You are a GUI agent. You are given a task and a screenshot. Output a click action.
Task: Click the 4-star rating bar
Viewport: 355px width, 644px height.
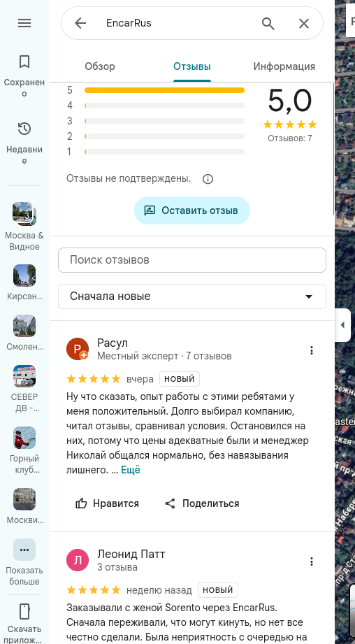pos(164,106)
